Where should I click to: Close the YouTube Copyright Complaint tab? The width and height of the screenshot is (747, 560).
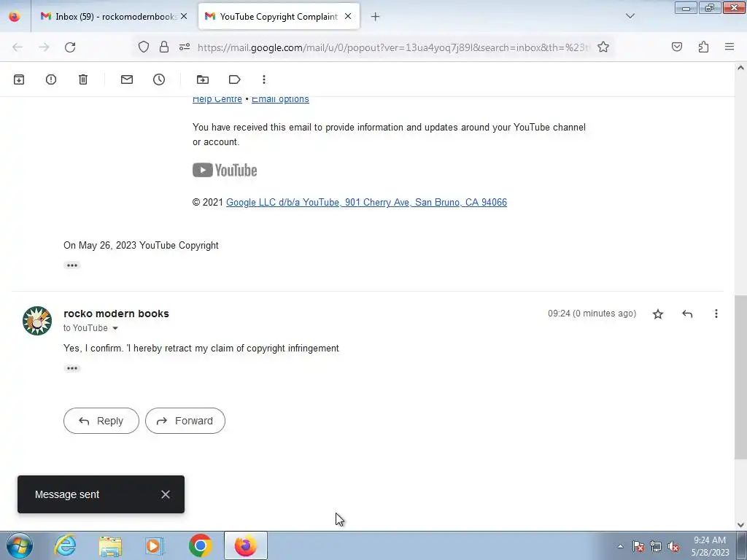(x=348, y=16)
